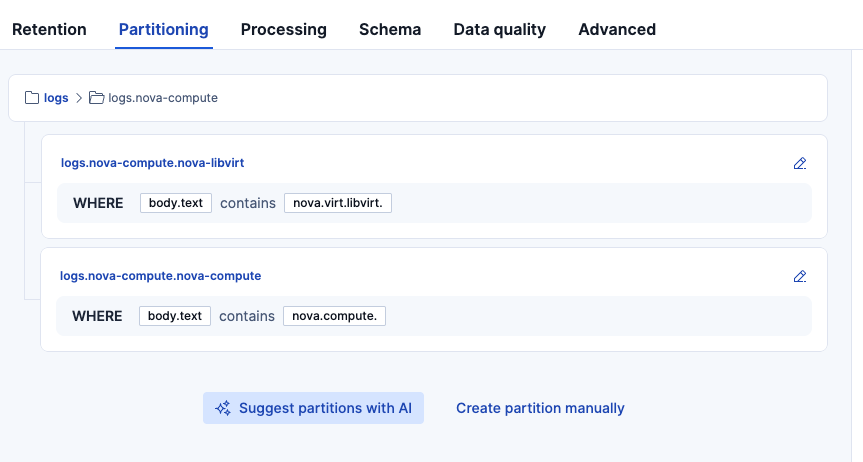Click the nova.virt.libvirt. condition value
The width and height of the screenshot is (863, 462).
click(x=338, y=203)
